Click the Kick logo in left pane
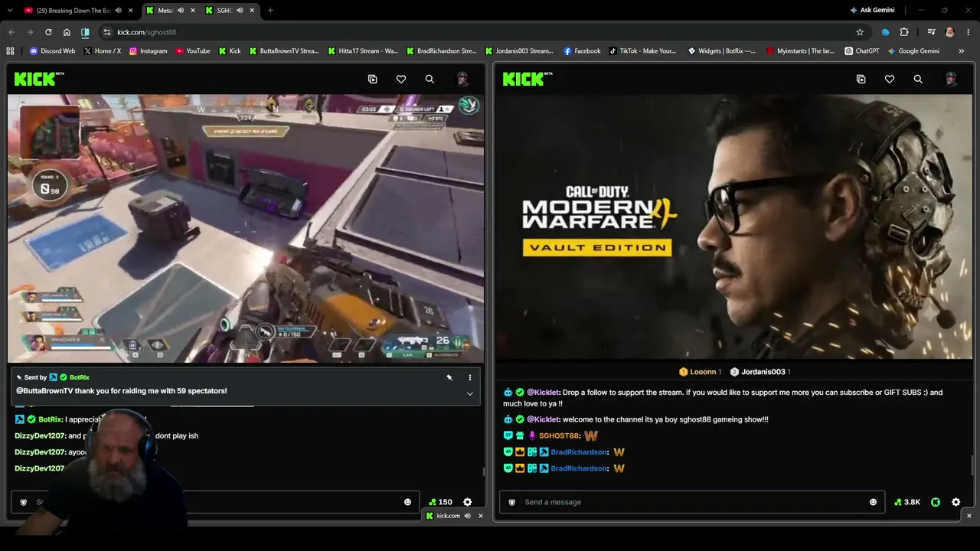This screenshot has height=551, width=980. [38, 79]
